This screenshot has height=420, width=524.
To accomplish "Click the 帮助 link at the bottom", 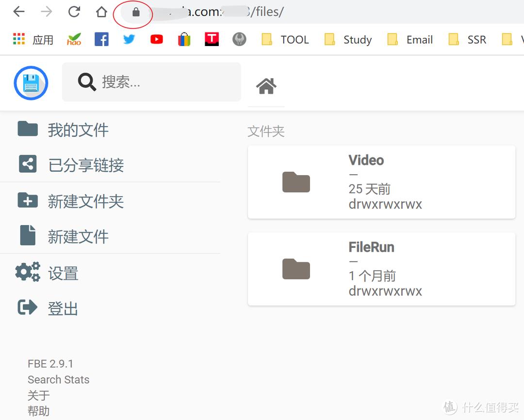I will tap(38, 411).
